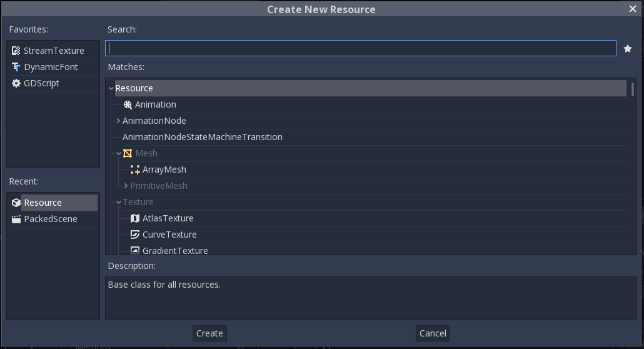This screenshot has height=349, width=644.
Task: Click the DynamicFont icon in Favorites
Action: pyautogui.click(x=16, y=67)
